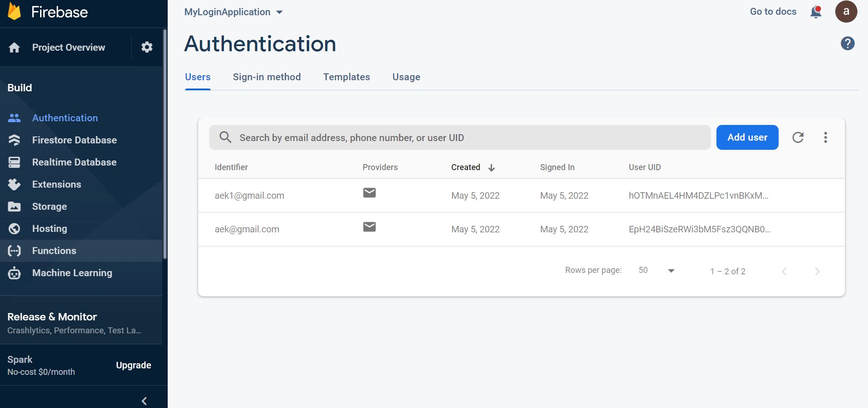
Task: Click the Machine Learning robot icon
Action: click(x=14, y=273)
